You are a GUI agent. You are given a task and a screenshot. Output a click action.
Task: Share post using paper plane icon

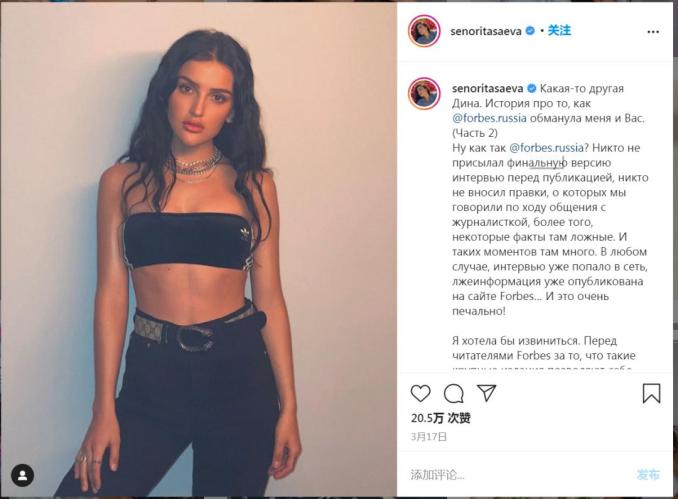pos(486,393)
